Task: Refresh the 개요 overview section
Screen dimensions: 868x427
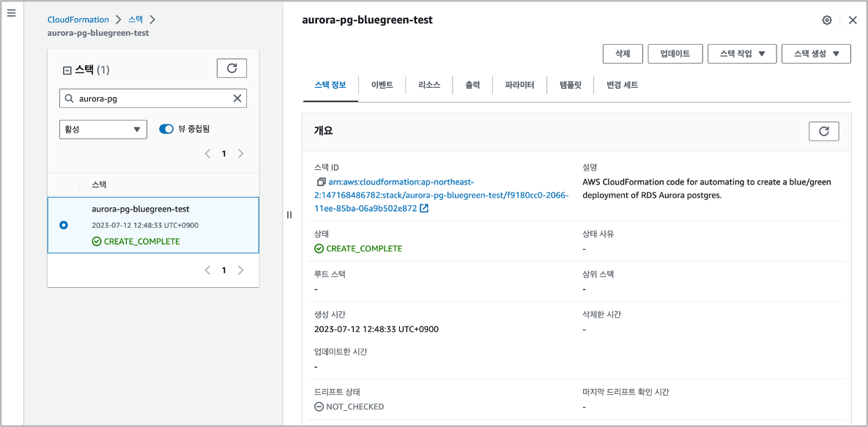Action: 824,131
